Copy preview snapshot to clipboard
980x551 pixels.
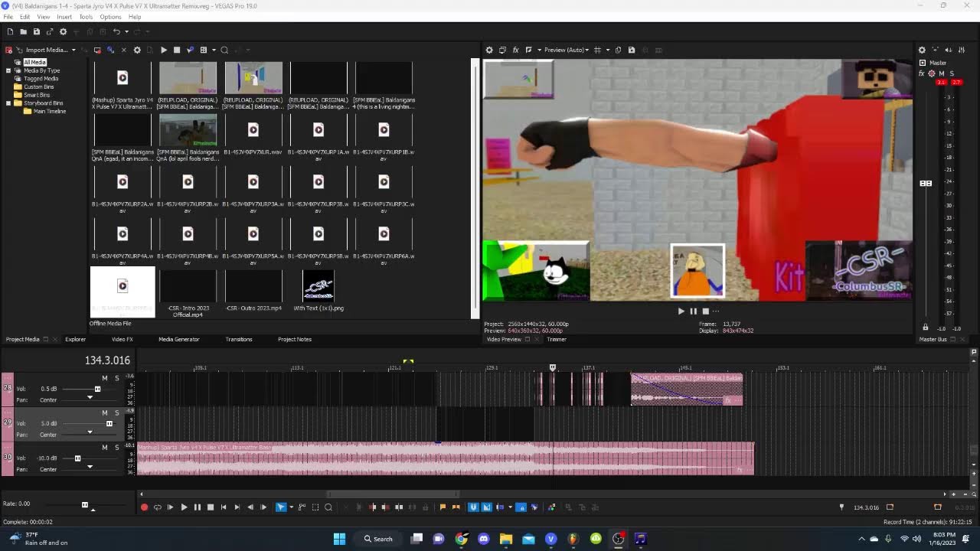coord(619,50)
